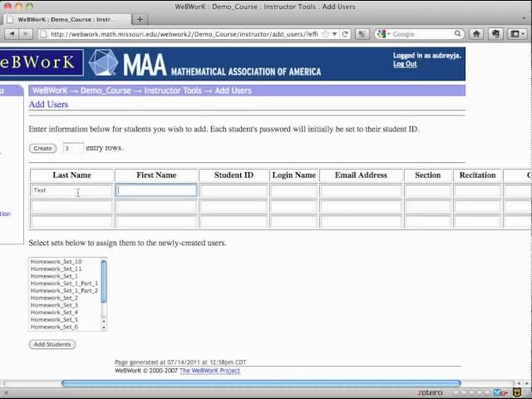Viewport: 532px width, 399px height.
Task: Click second row Email Address field
Action: pos(361,206)
